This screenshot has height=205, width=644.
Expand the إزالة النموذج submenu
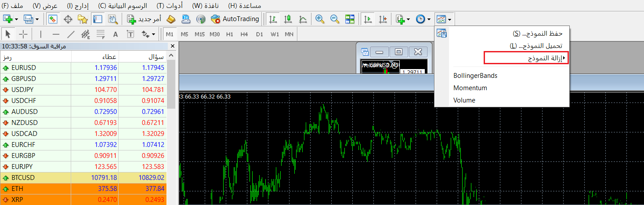(526, 58)
